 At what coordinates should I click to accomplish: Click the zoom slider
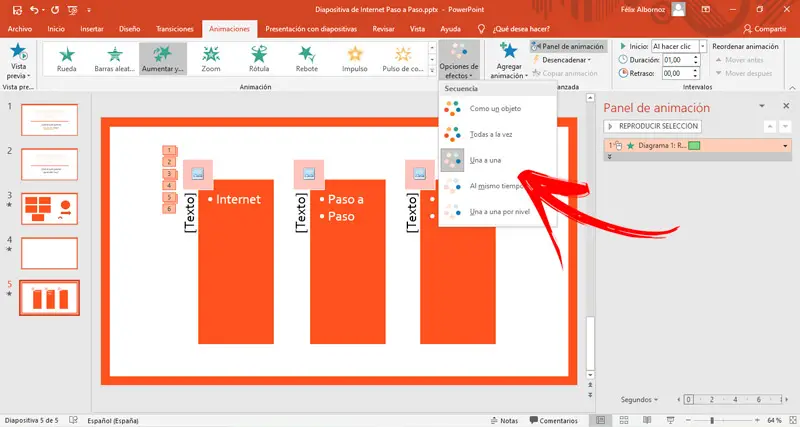tap(722, 421)
